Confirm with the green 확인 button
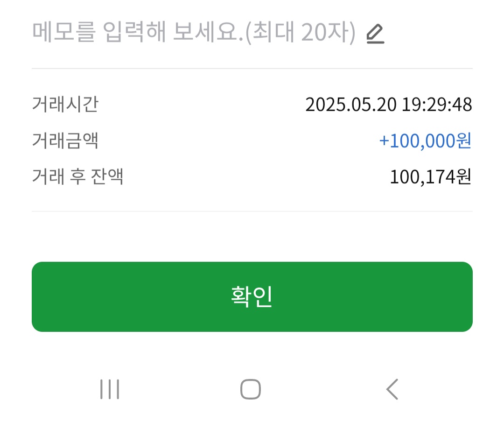 pyautogui.click(x=252, y=297)
